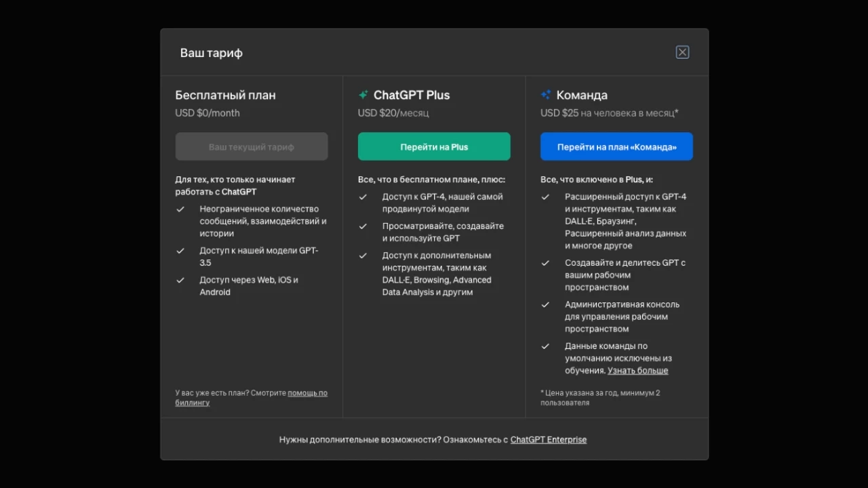Click the green sparkle icon beside ChatGPT Plus
The image size is (868, 488).
[x=363, y=95]
